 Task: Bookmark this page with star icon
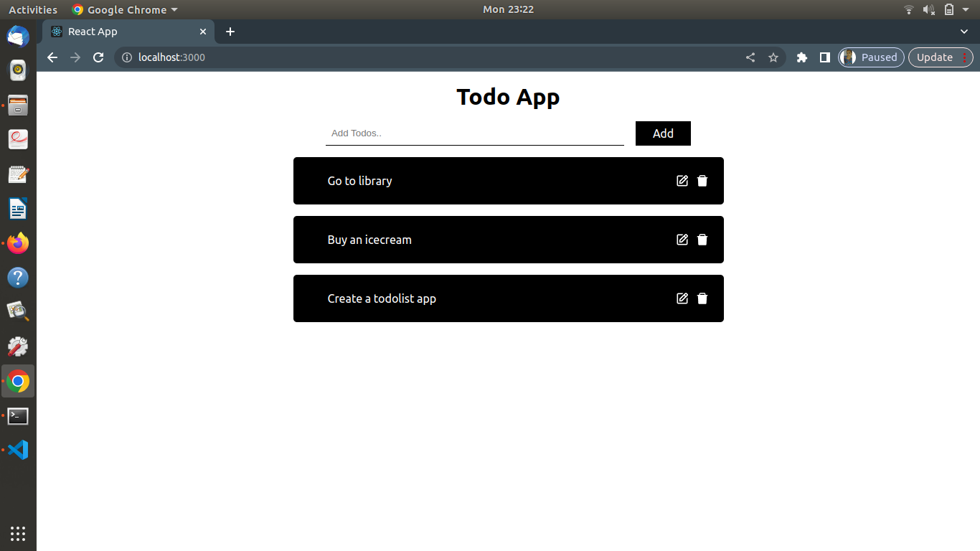[773, 57]
